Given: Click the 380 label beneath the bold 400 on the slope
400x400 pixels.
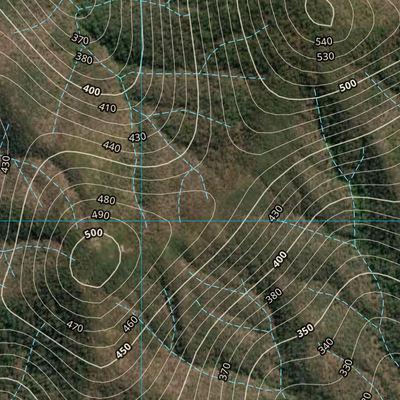Looking at the screenshot, I should (274, 296).
